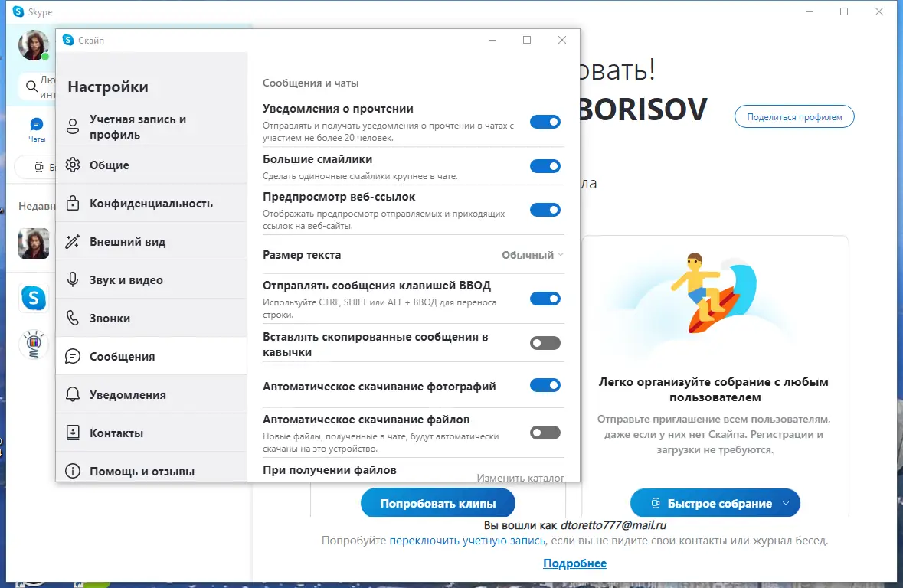Click the chat bubble icon for Сообщения
Screen dimensions: 903x588
tap(73, 356)
